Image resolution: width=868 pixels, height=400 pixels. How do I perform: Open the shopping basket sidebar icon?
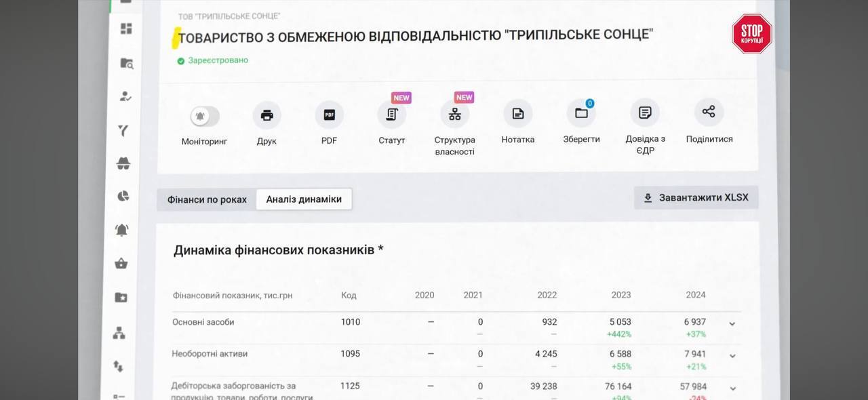point(121,264)
